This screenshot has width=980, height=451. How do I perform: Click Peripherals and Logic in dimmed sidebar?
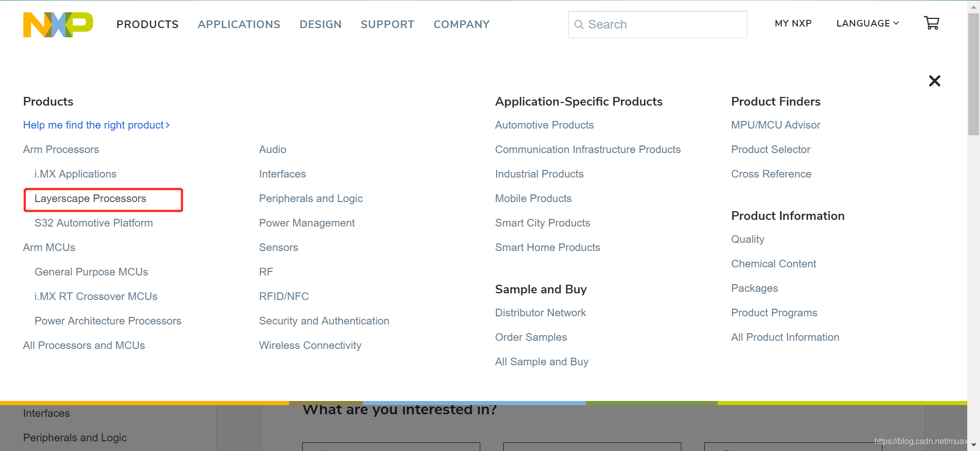click(75, 438)
